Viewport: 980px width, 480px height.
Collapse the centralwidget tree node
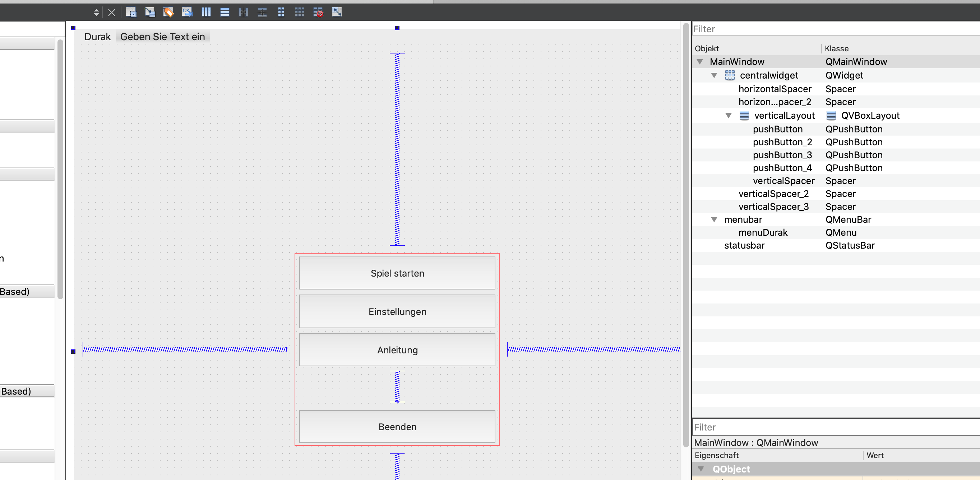point(714,75)
